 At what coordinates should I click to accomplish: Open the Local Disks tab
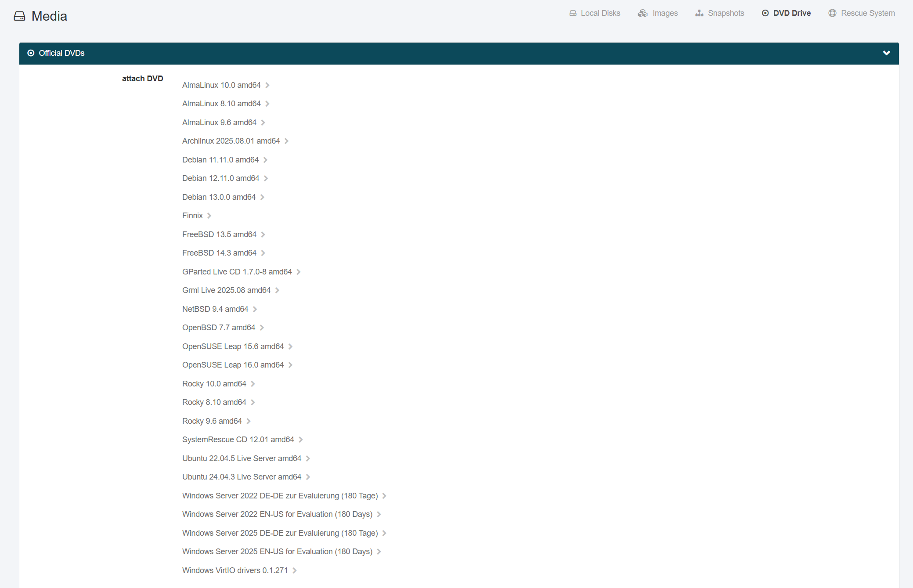pyautogui.click(x=595, y=13)
